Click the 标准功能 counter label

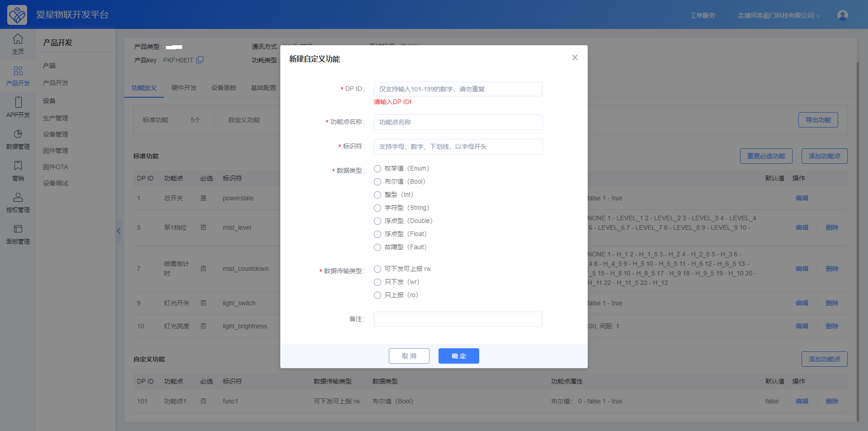coord(156,120)
